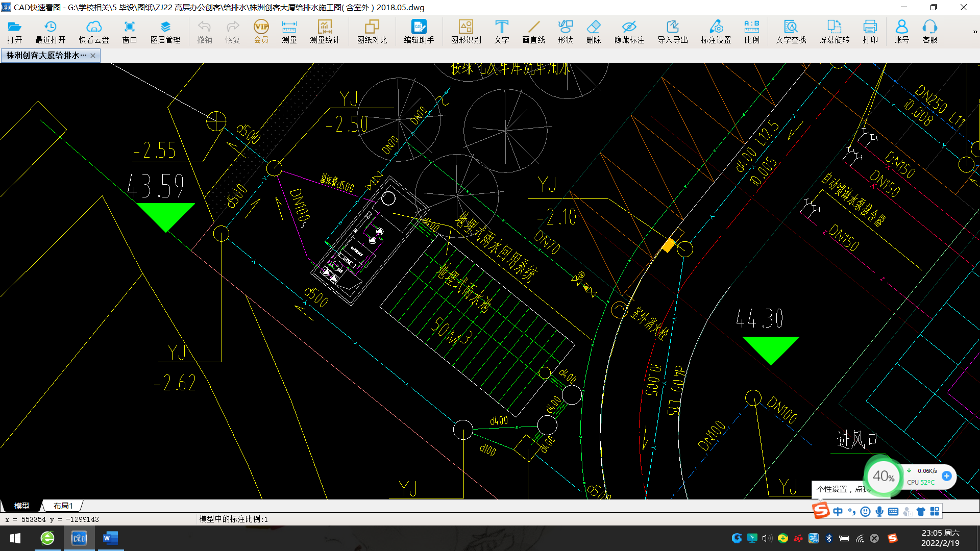Click the 44.30 elevation text
980x551 pixels.
click(759, 318)
